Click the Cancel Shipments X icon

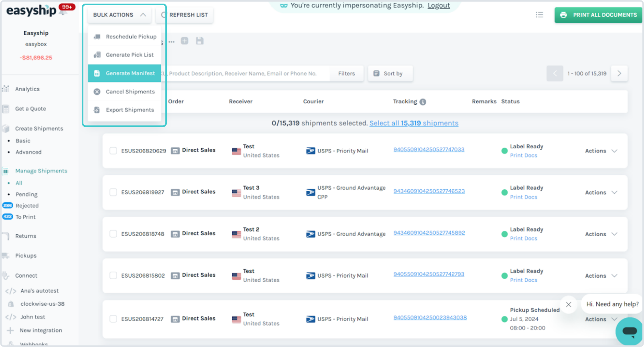coord(97,92)
